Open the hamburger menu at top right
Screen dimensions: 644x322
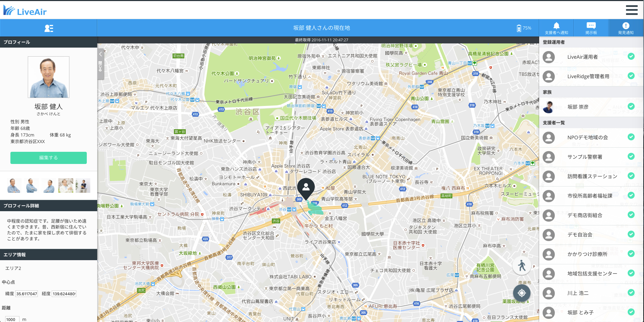coord(632,10)
